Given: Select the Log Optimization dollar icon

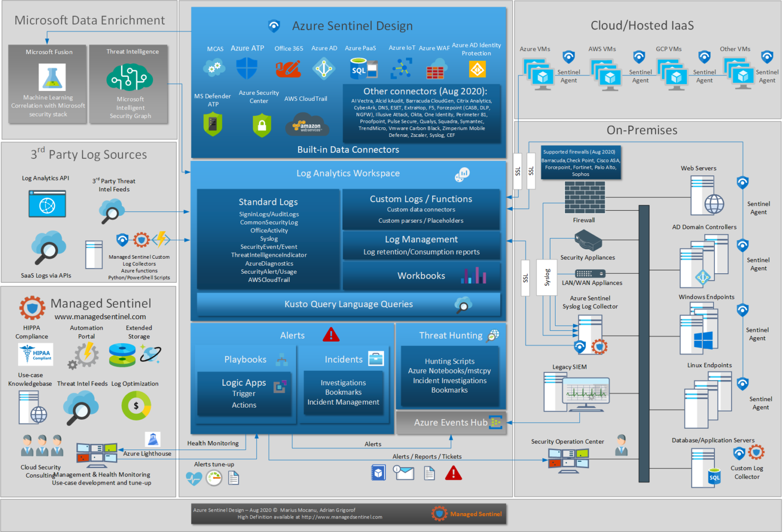Looking at the screenshot, I should 136,405.
